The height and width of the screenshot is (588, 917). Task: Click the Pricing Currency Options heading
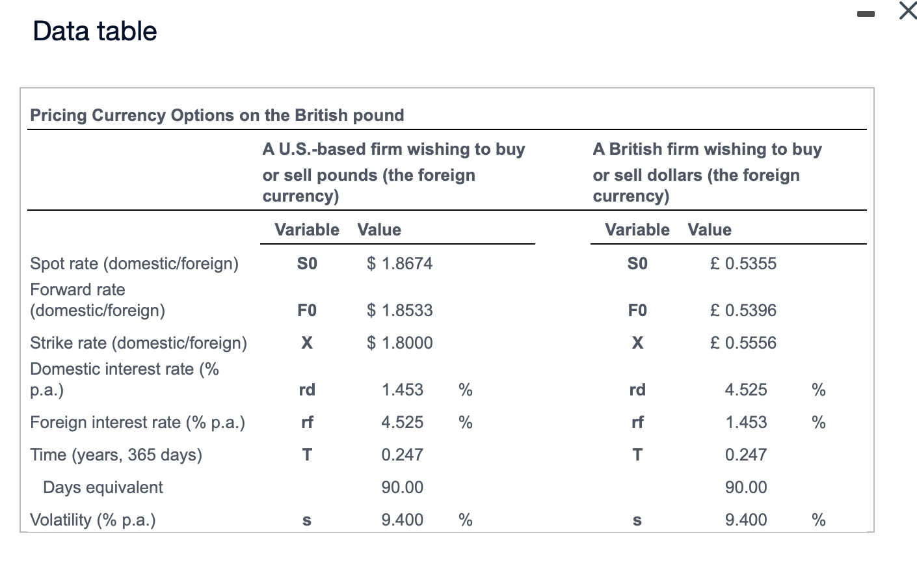(x=217, y=115)
